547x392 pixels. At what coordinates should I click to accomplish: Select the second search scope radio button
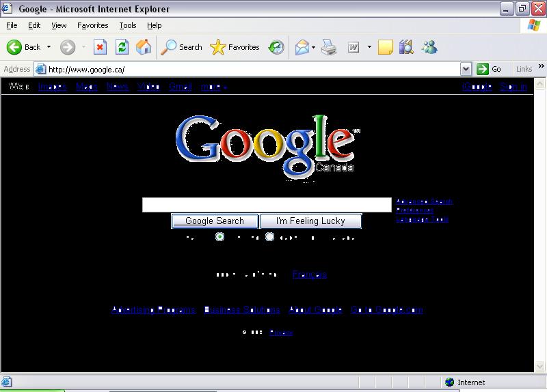tap(269, 237)
